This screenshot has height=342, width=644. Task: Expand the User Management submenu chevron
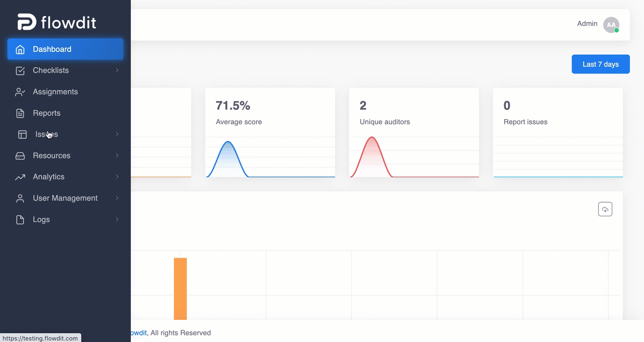(x=117, y=198)
